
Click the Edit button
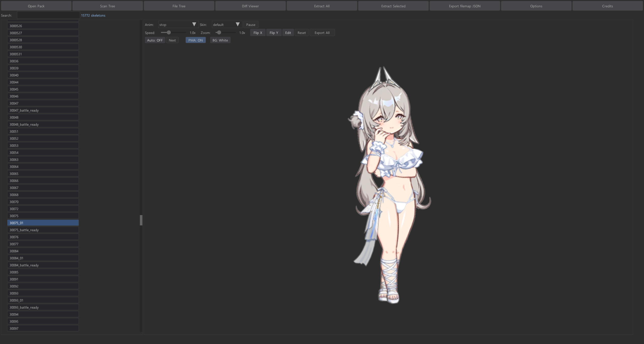288,33
